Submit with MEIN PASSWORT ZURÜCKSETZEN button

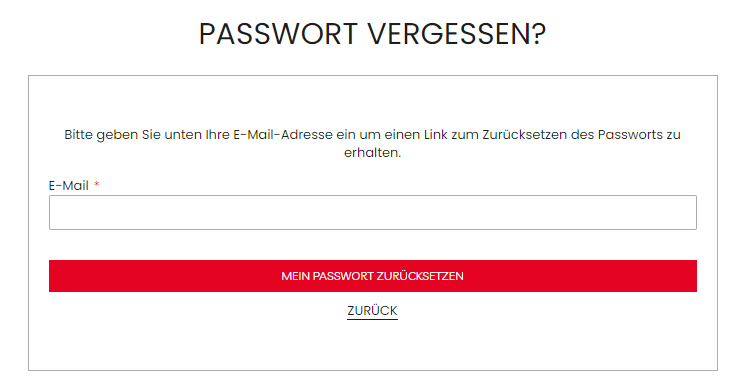pos(372,276)
